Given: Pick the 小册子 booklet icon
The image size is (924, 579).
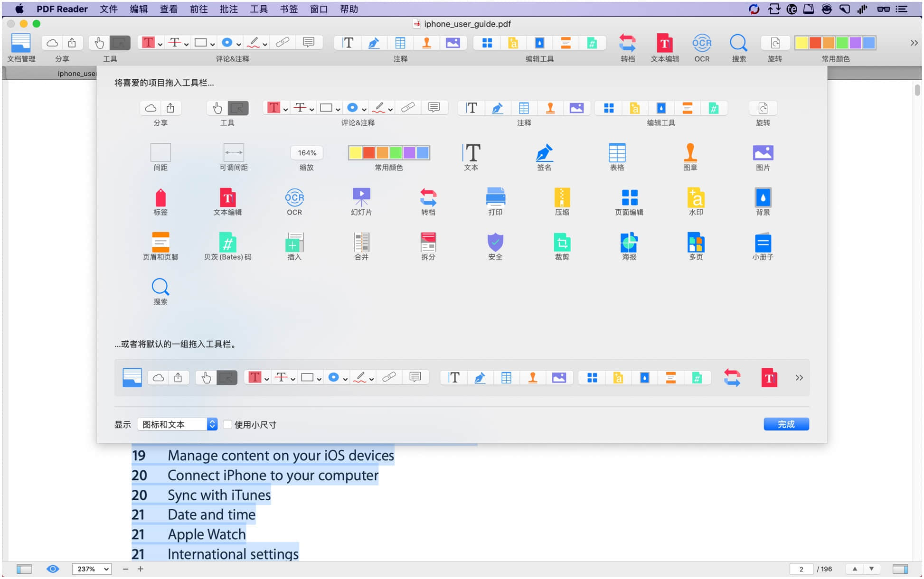Looking at the screenshot, I should [x=763, y=242].
